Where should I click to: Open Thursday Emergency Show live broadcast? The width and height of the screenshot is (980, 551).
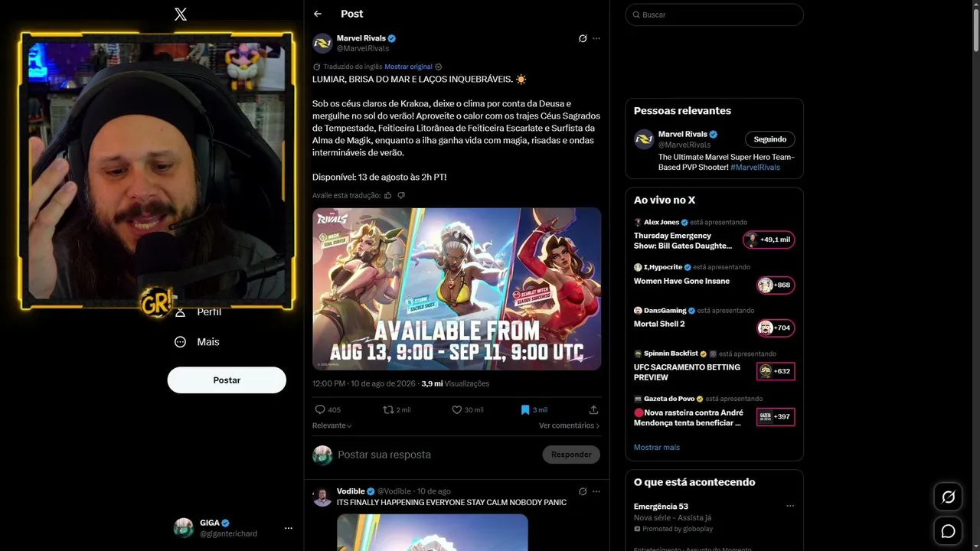(683, 241)
